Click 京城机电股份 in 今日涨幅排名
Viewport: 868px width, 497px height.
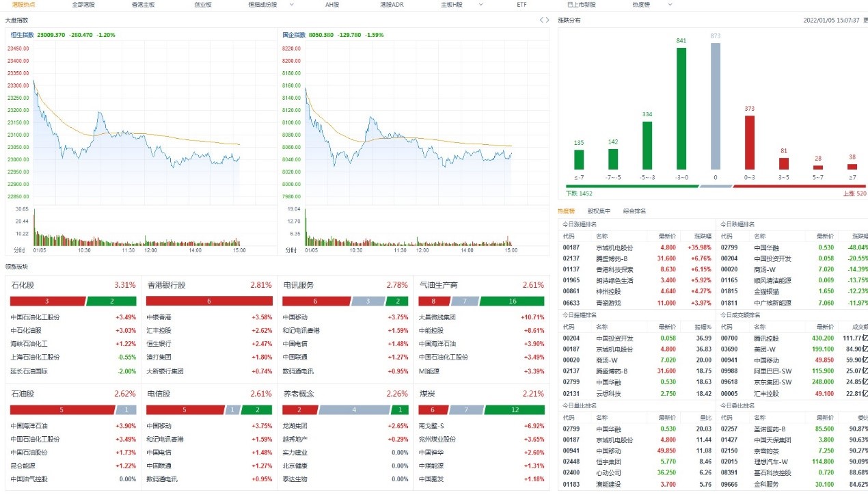pos(614,247)
